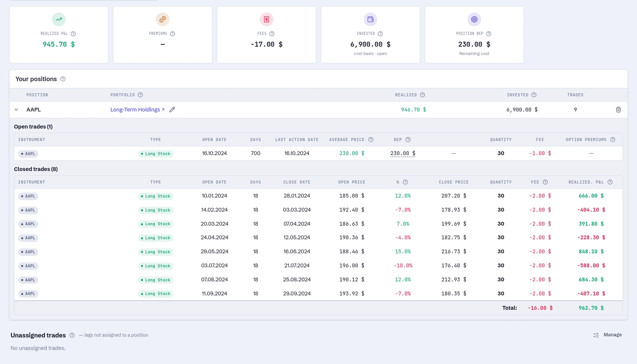Click the Realized P&L trend icon
The height and width of the screenshot is (364, 637).
tap(59, 19)
